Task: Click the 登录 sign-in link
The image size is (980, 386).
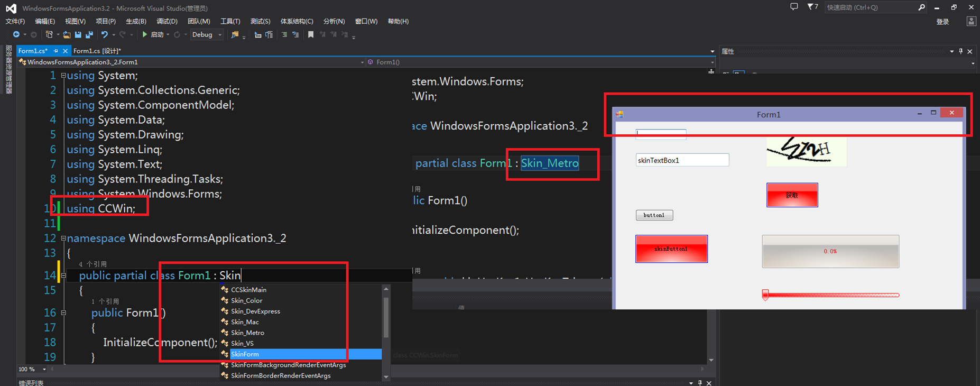Action: [x=942, y=22]
